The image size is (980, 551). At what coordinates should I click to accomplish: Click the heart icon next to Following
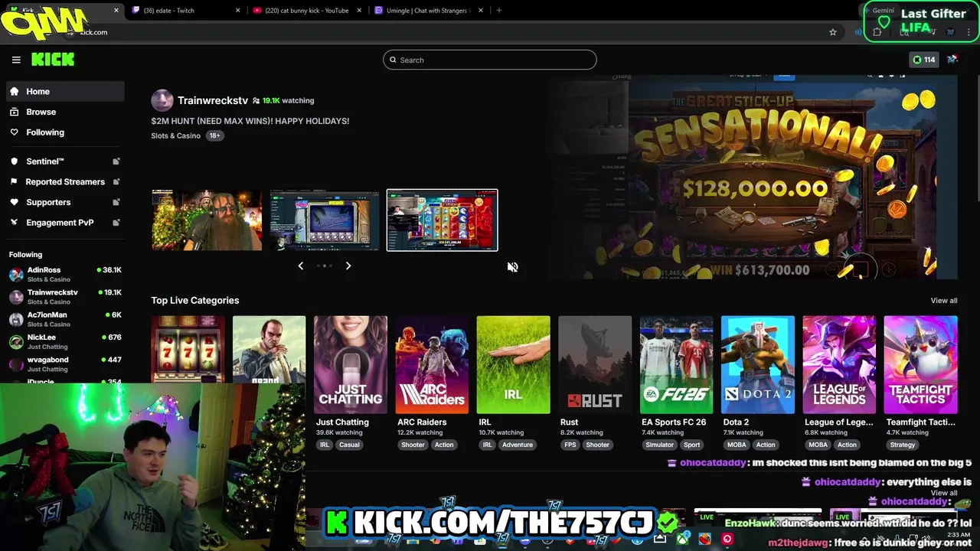pos(14,132)
